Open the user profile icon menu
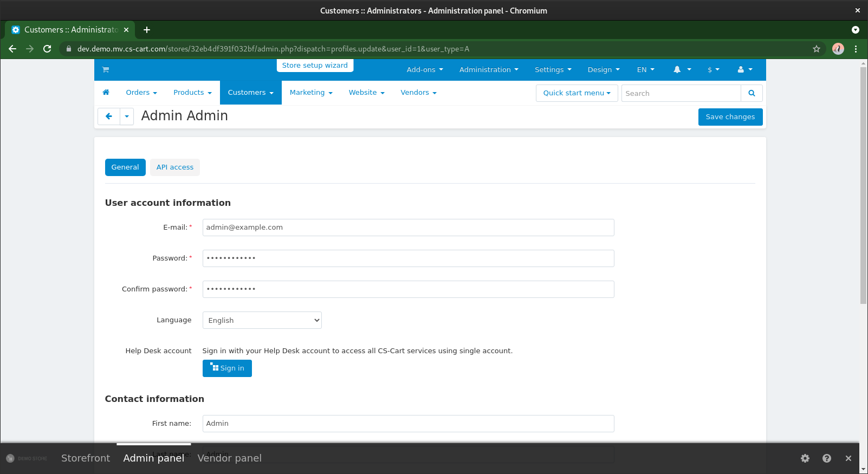The image size is (868, 474). click(745, 70)
